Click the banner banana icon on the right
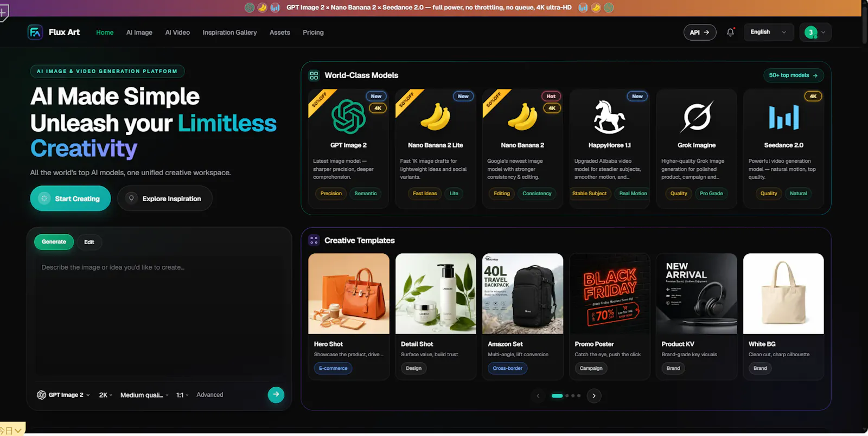 596,8
